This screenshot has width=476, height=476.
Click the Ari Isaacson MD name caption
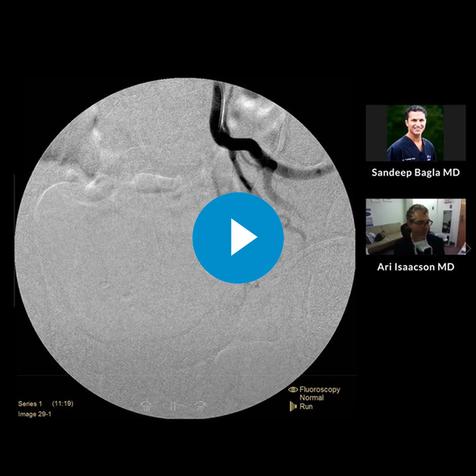coord(415,267)
